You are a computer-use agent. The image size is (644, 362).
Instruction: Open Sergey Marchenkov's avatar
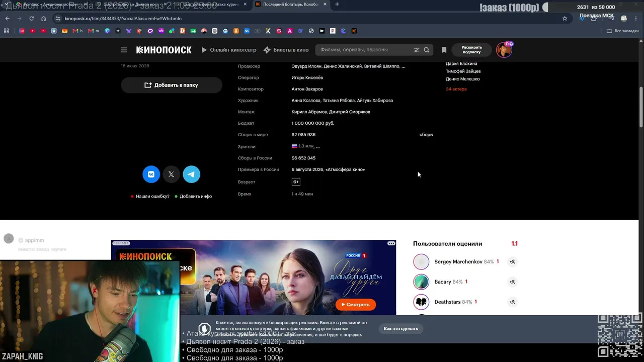tap(421, 261)
